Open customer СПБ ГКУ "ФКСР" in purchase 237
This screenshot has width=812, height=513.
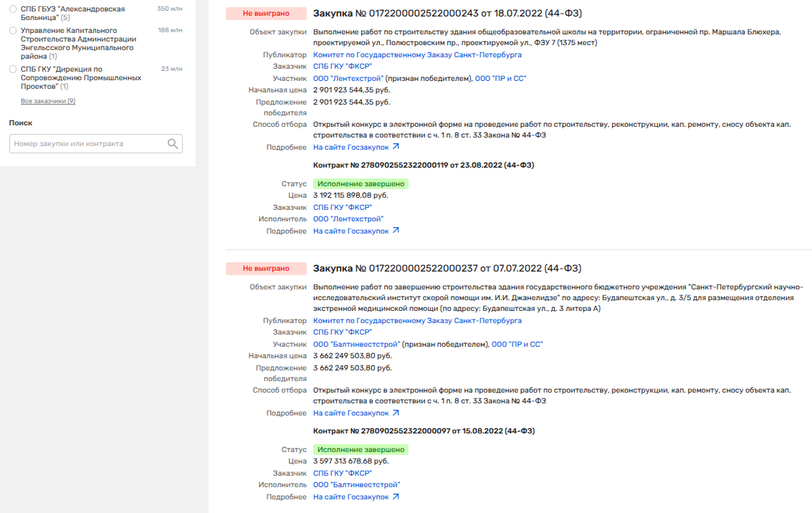[343, 332]
